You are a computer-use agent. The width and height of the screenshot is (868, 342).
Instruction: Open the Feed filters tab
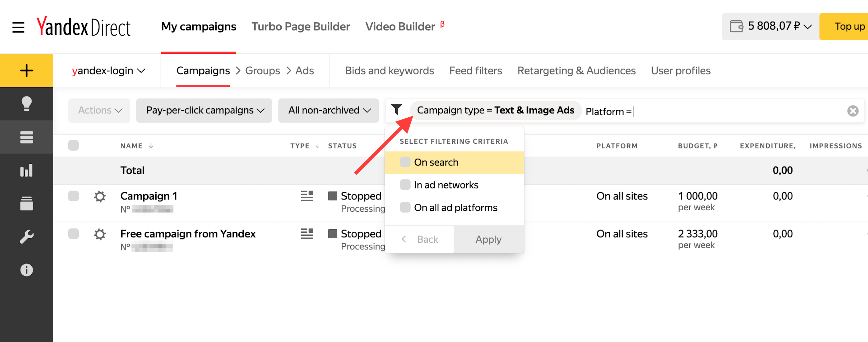click(x=476, y=71)
